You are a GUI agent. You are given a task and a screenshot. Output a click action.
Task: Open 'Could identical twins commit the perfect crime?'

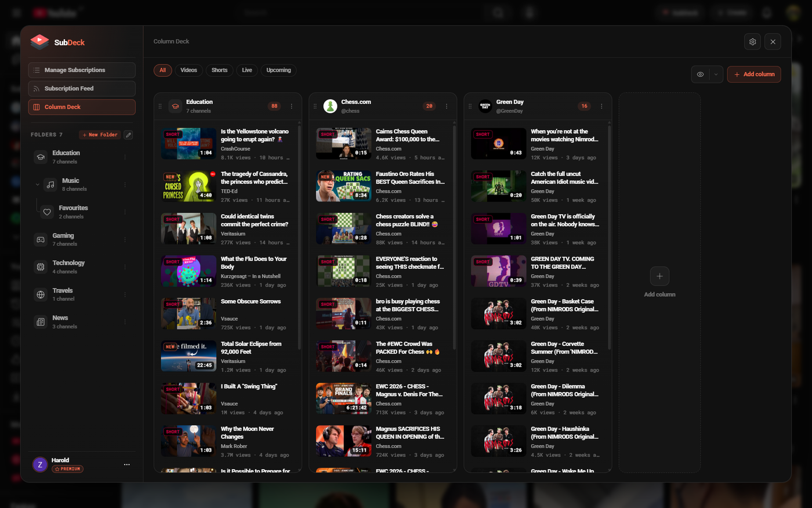pos(255,220)
